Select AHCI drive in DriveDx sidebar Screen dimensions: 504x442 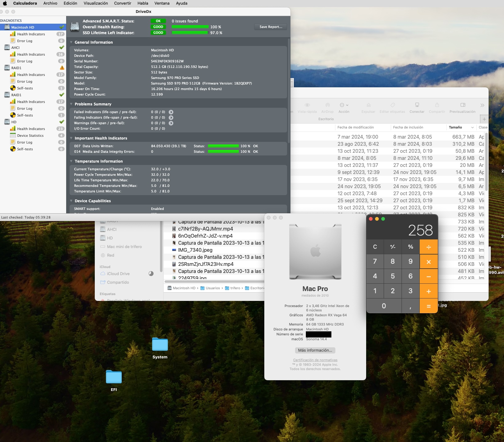coord(33,48)
